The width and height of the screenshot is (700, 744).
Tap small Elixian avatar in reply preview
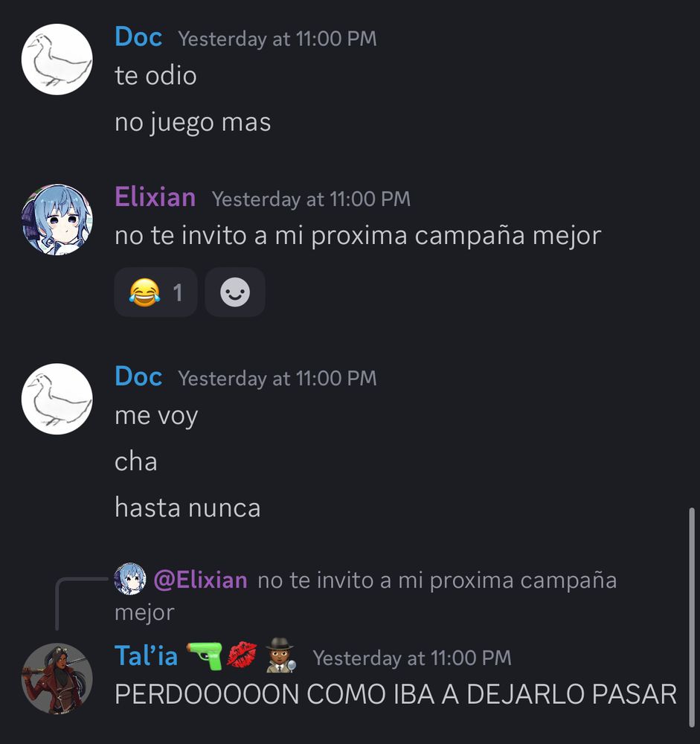pos(130,579)
